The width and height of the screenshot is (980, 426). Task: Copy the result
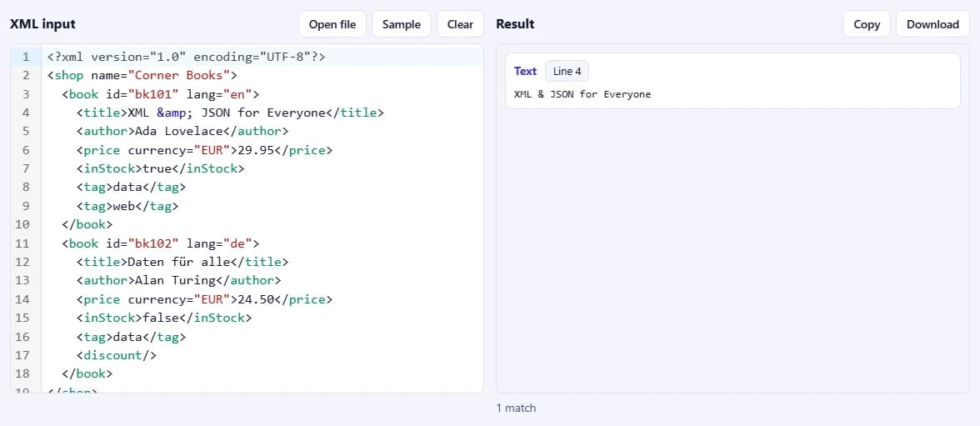(x=867, y=24)
